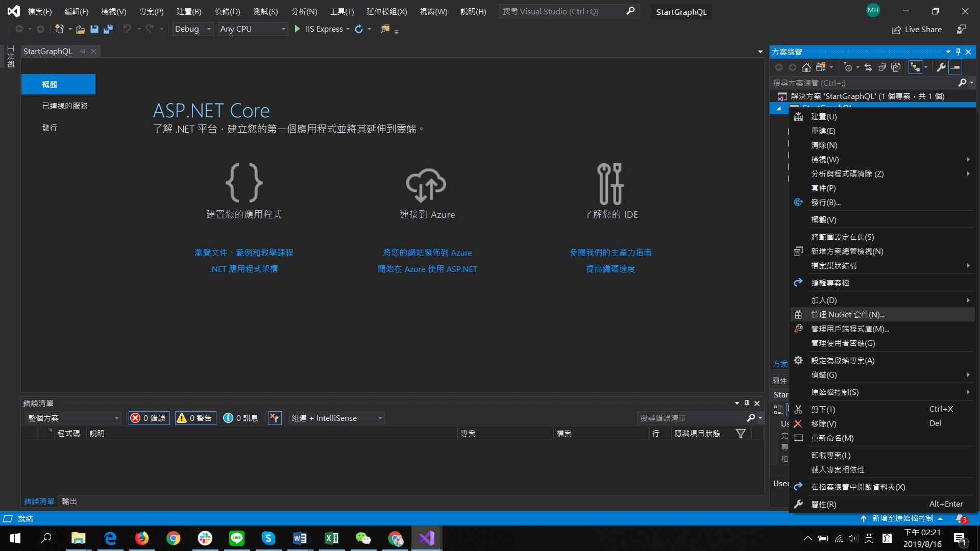Toggle the pin on the StartGraphQL document tab
The image size is (980, 551).
click(82, 52)
